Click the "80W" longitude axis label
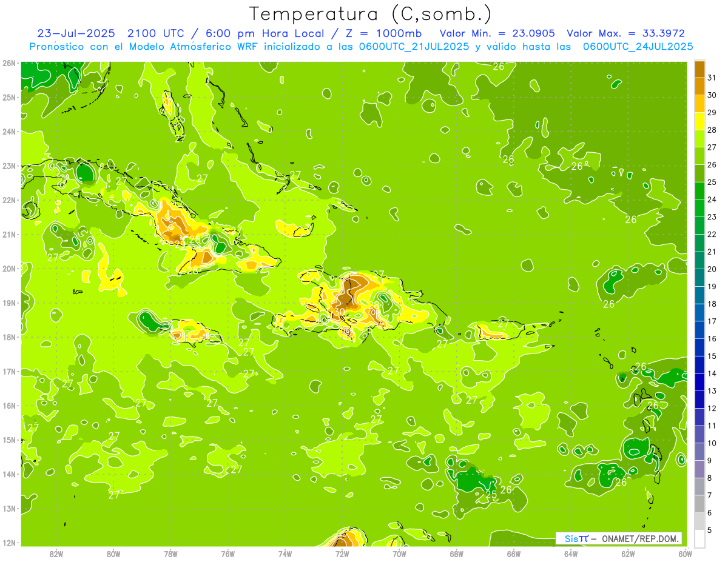728x562 pixels. tap(113, 554)
